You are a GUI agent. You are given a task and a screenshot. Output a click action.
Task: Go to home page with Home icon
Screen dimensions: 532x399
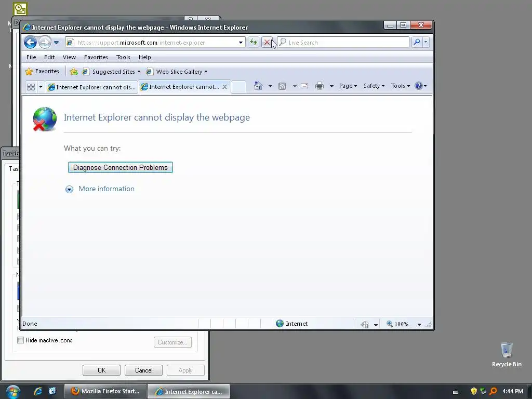pos(258,86)
